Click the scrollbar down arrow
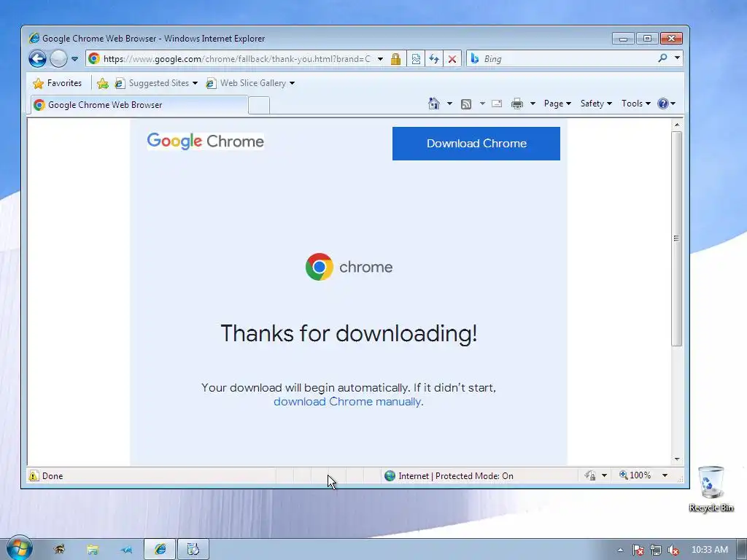Viewport: 747px width, 560px height. [x=677, y=459]
